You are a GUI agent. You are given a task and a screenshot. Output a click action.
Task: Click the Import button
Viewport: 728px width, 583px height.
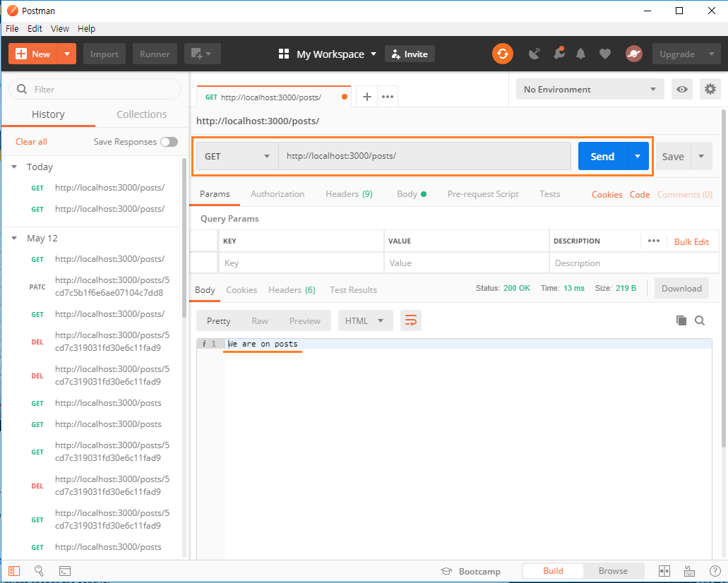pos(105,54)
